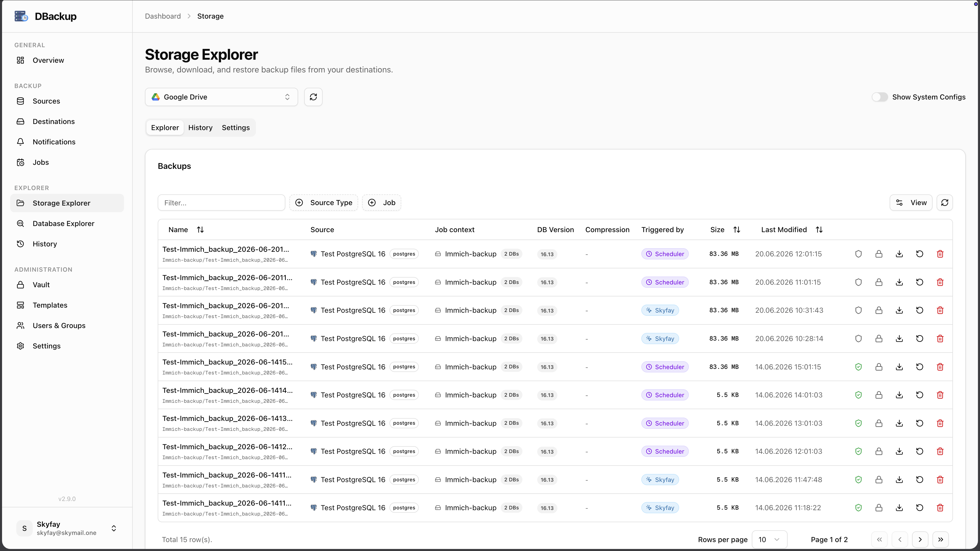This screenshot has height=551, width=980.
Task: Switch to the Explorer tab
Action: click(165, 128)
